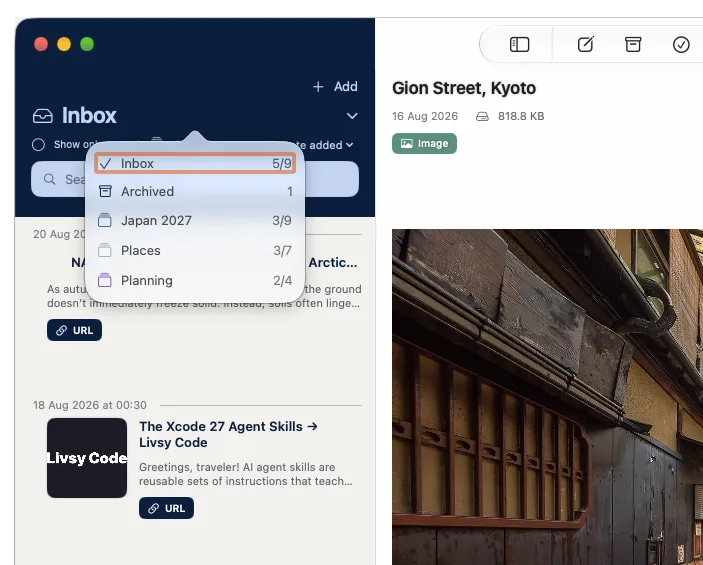Click URL tag under Livsy Code article

click(166, 508)
